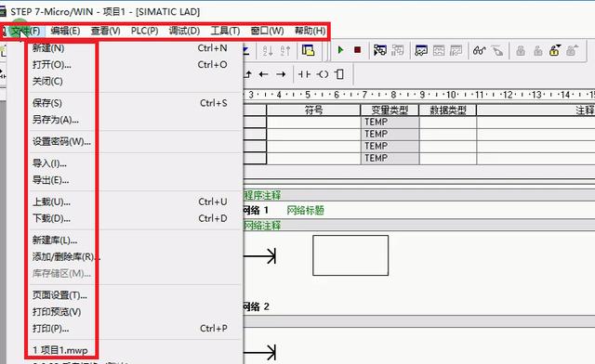Click the first row symbol input cell
Image resolution: width=595 pixels, height=364 pixels.
coord(313,122)
